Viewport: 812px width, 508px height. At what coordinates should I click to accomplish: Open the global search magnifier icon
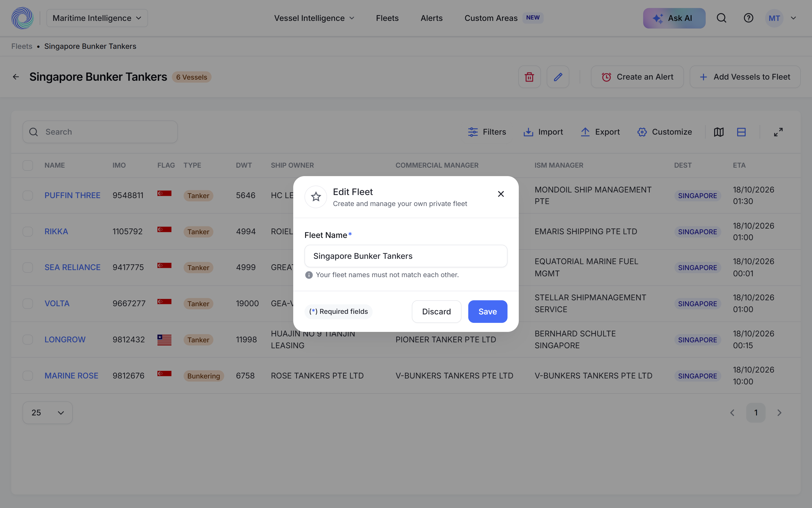click(x=721, y=18)
